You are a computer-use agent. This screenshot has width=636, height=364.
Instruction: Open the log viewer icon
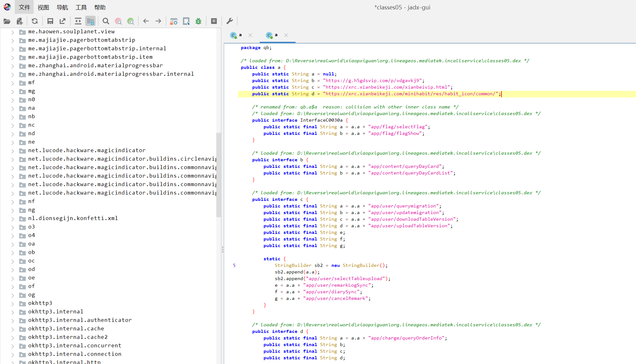(x=214, y=21)
